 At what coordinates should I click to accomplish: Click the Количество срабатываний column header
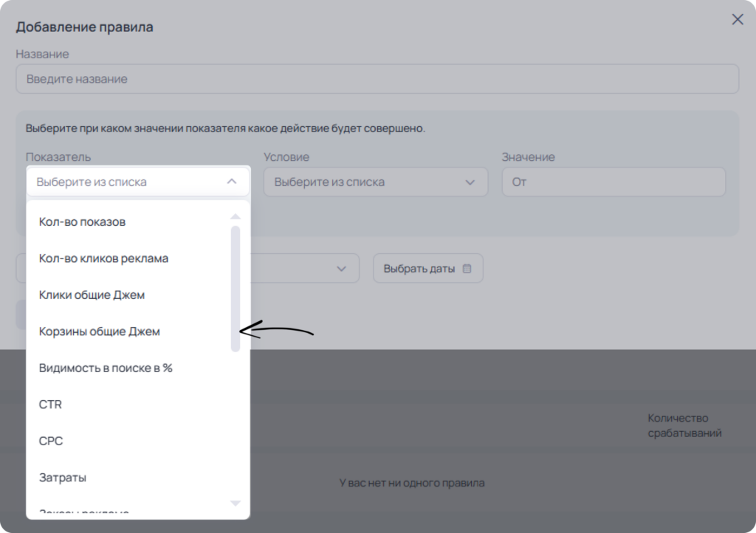(684, 425)
